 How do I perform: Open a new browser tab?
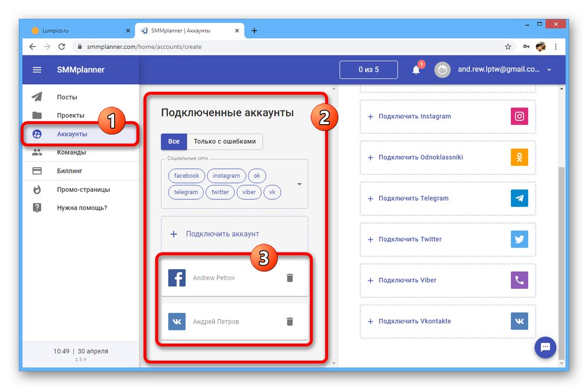254,31
